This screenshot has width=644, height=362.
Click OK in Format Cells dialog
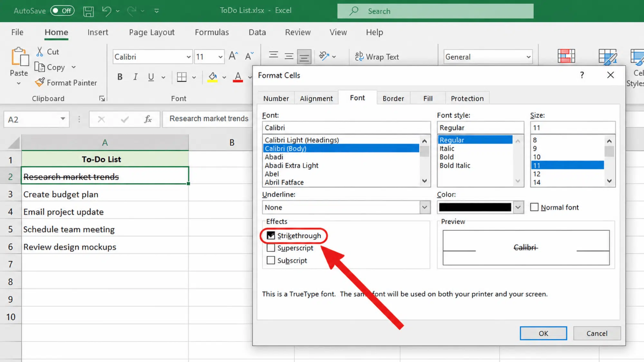coord(543,333)
